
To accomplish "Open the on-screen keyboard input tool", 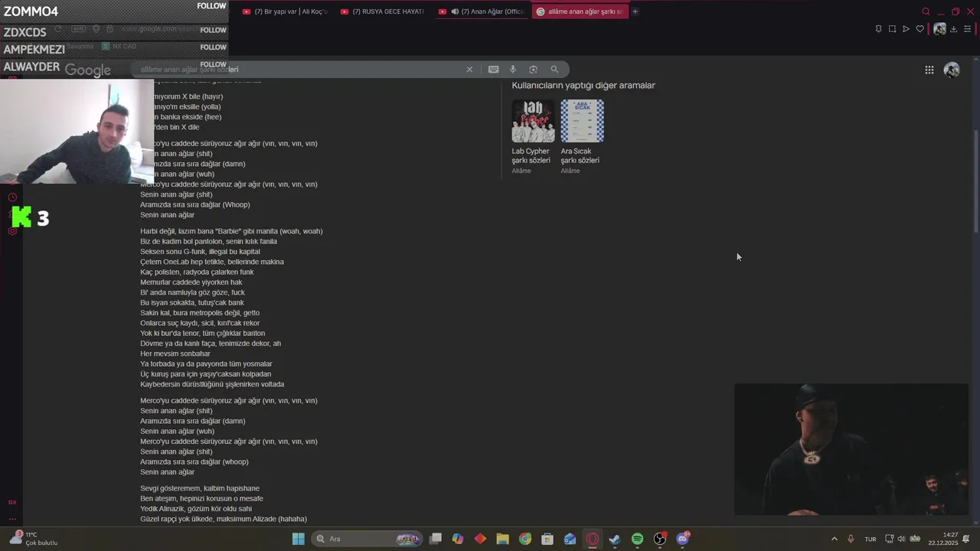I will pyautogui.click(x=494, y=70).
